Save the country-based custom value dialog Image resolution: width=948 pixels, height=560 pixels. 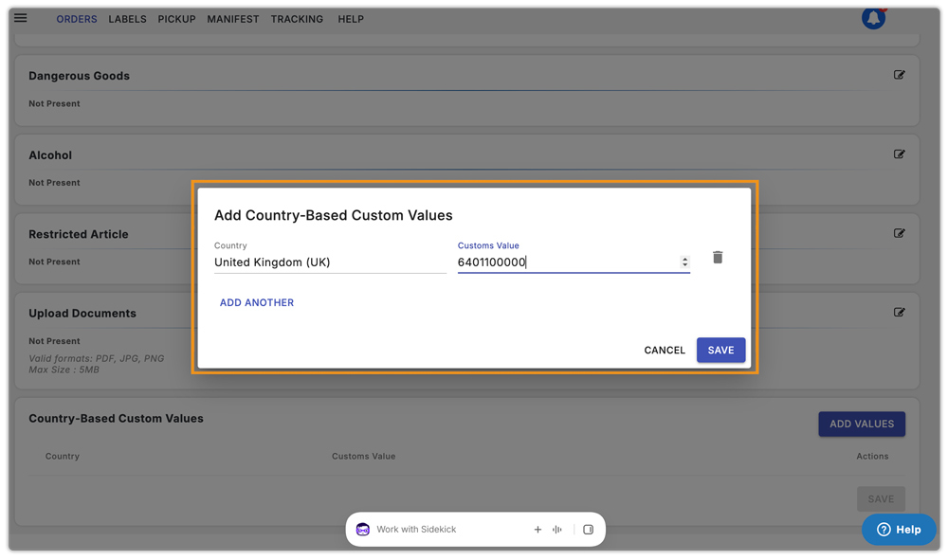click(720, 351)
